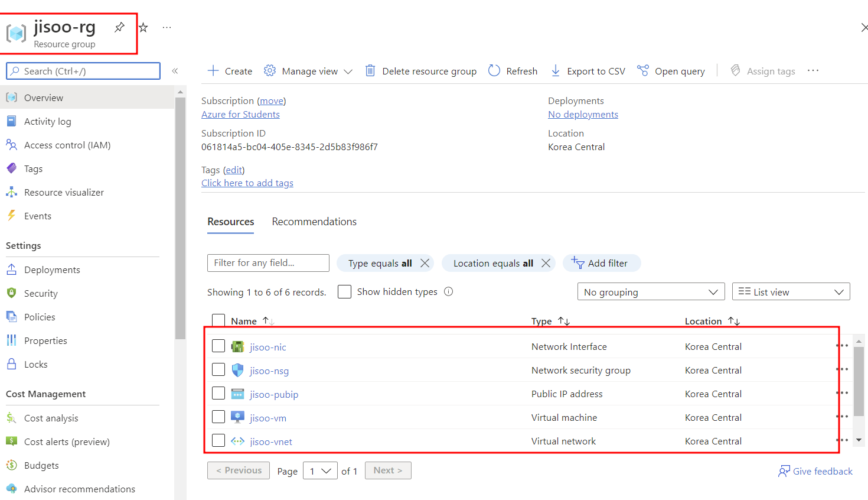Sort by Location column arrow
Image resolution: width=868 pixels, height=500 pixels.
click(734, 321)
